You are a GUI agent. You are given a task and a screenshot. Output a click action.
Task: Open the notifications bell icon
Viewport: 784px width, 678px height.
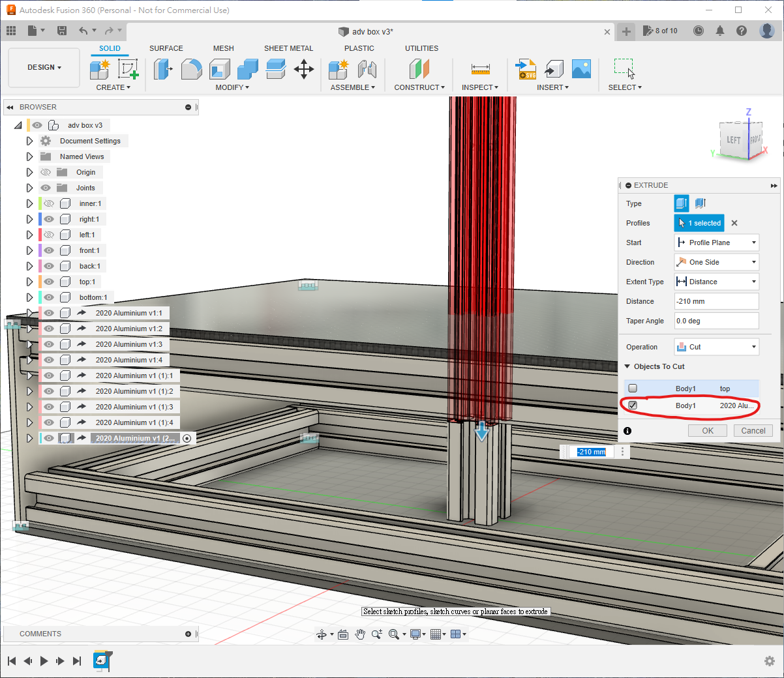720,31
